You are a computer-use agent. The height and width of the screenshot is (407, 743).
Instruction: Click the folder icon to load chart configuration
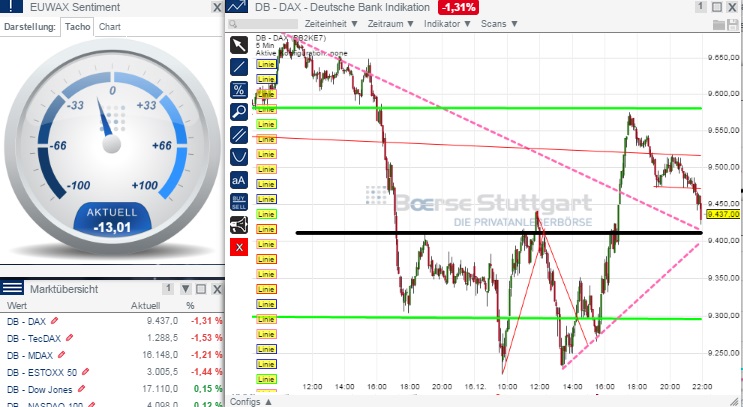click(719, 25)
